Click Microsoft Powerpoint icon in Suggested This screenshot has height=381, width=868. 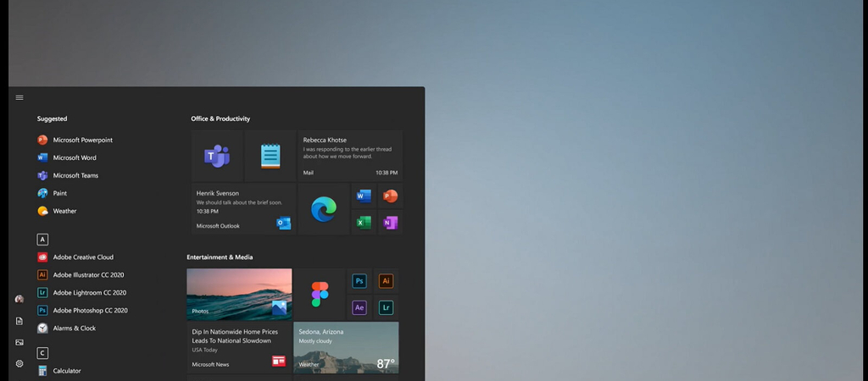42,140
